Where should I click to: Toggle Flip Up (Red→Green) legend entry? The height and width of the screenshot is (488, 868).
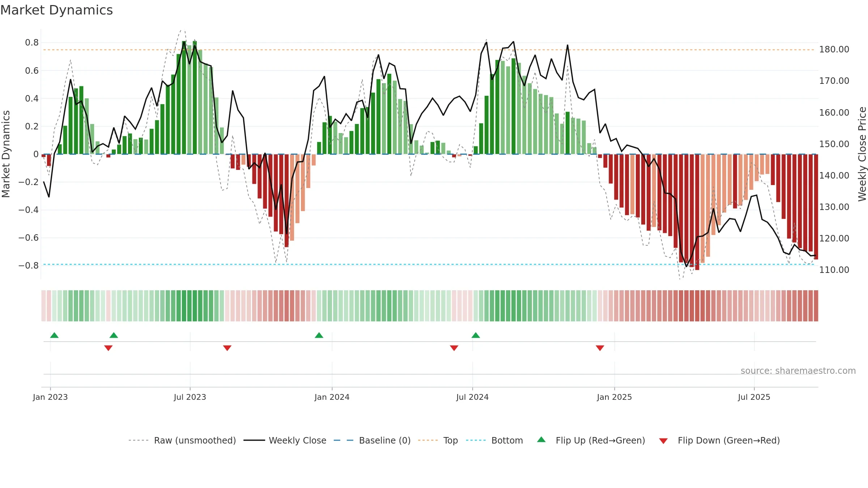pyautogui.click(x=591, y=440)
